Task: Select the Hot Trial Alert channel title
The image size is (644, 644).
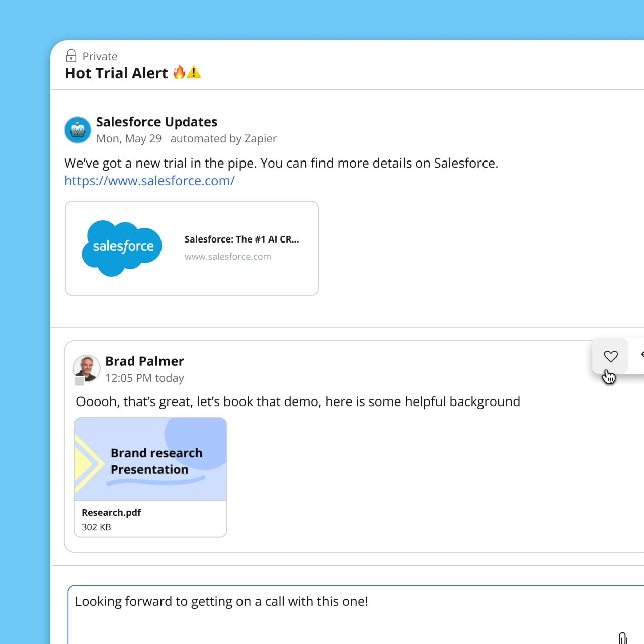Action: coord(133,73)
